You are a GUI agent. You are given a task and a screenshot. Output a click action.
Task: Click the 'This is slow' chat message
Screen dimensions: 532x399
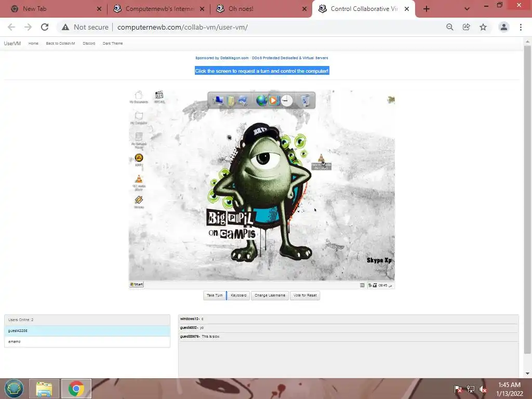(x=349, y=337)
